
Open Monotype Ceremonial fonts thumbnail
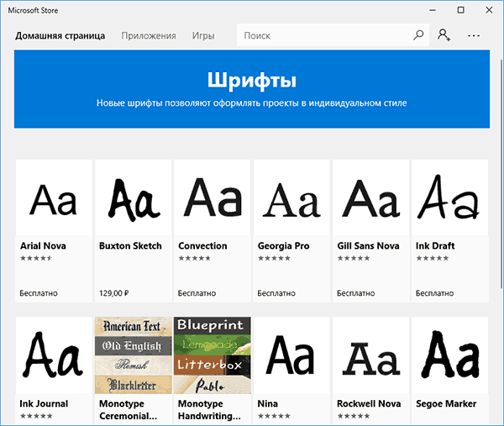[x=134, y=355]
